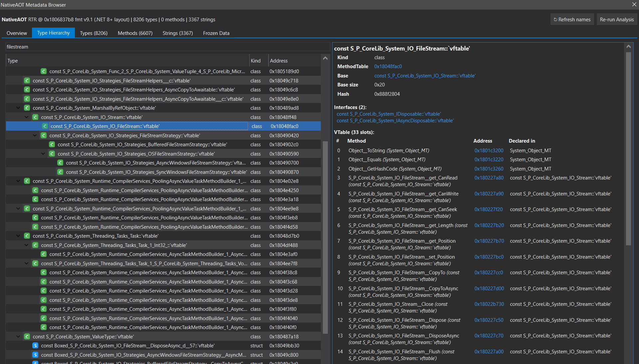This screenshot has height=364, width=639.
Task: Click class icon of row address 0x1804ee9e8
Action: click(27, 209)
